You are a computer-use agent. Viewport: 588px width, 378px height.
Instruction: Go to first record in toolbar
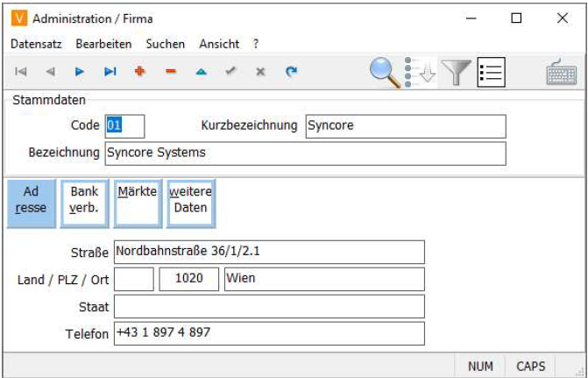[x=21, y=72]
